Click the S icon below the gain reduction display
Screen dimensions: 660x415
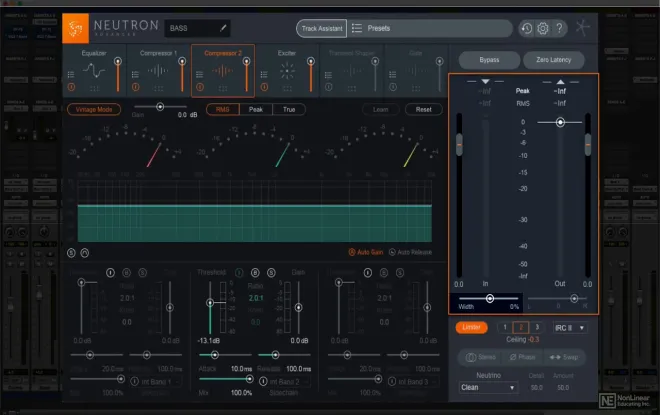(x=71, y=253)
